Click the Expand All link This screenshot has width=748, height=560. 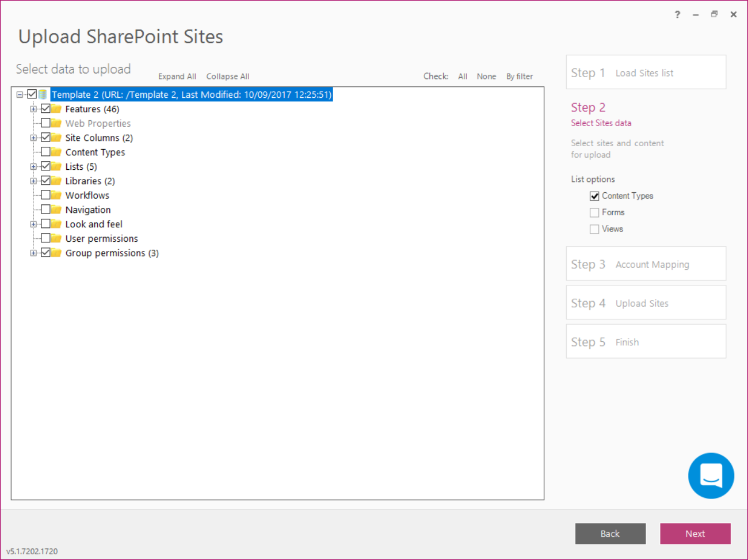click(x=177, y=77)
